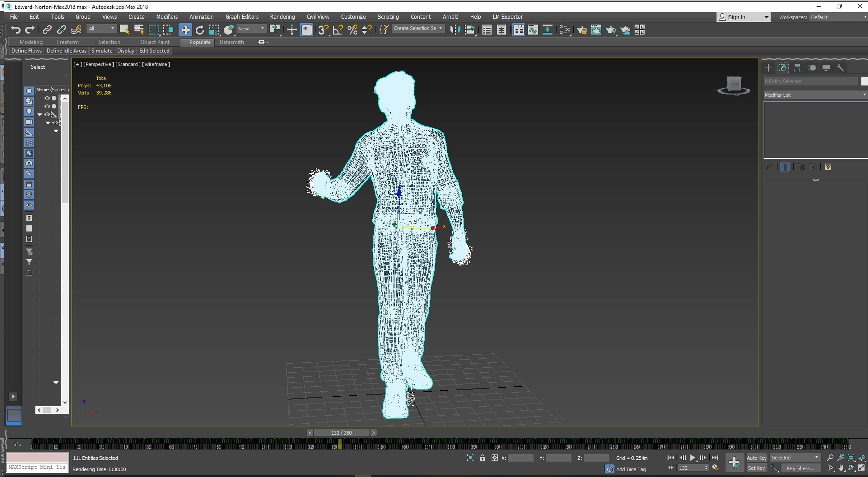
Task: Click the time slider at frame 132
Action: pos(341,433)
